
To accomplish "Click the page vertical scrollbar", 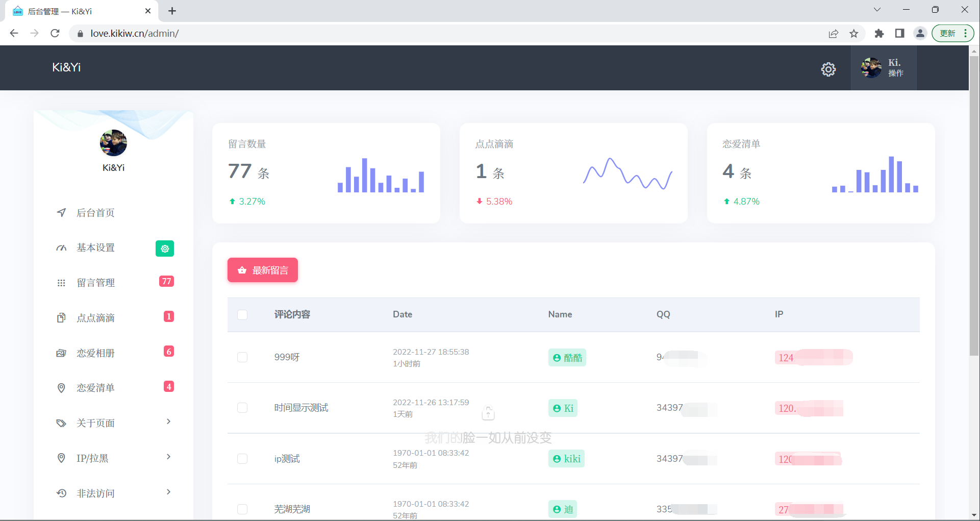I will (x=974, y=204).
